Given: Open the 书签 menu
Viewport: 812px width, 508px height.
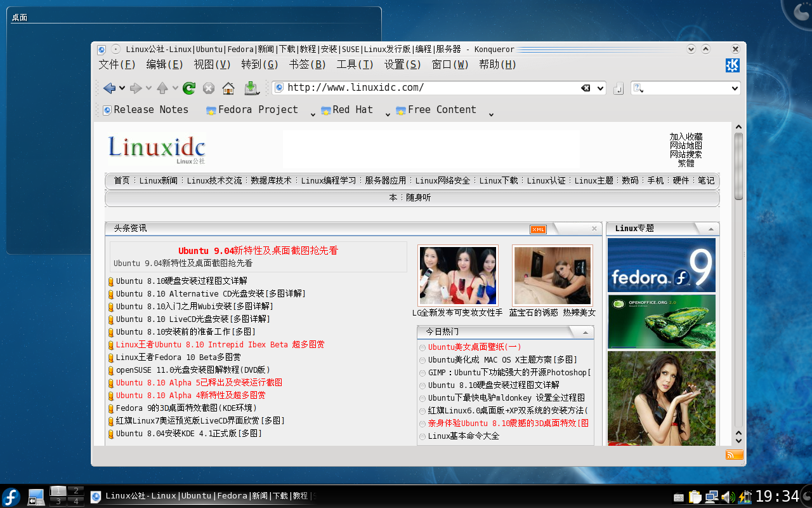Looking at the screenshot, I should click(308, 65).
